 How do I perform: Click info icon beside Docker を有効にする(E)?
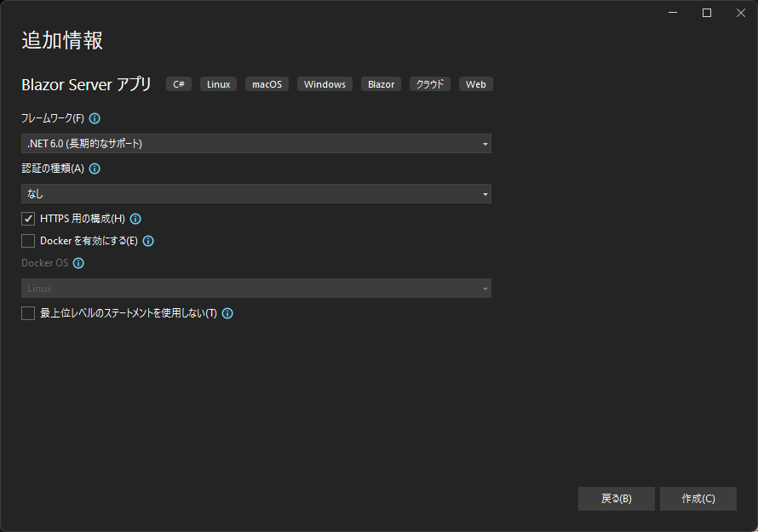pyautogui.click(x=148, y=241)
